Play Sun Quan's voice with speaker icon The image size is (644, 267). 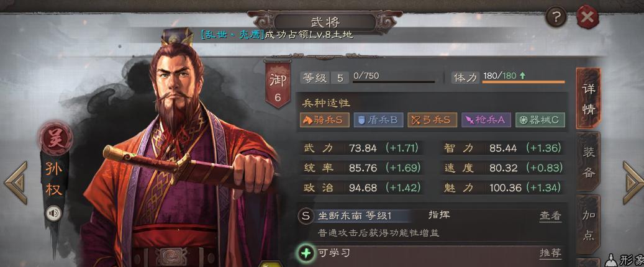pyautogui.click(x=53, y=213)
